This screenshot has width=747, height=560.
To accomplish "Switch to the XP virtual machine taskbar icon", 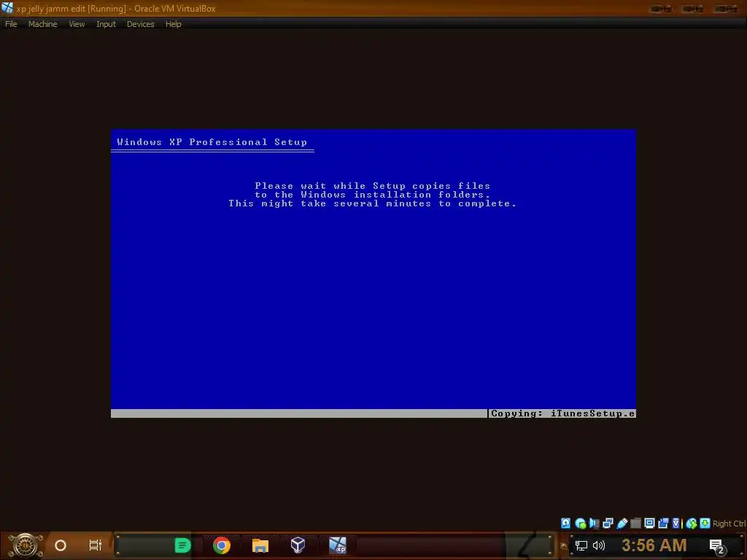I will point(337,545).
